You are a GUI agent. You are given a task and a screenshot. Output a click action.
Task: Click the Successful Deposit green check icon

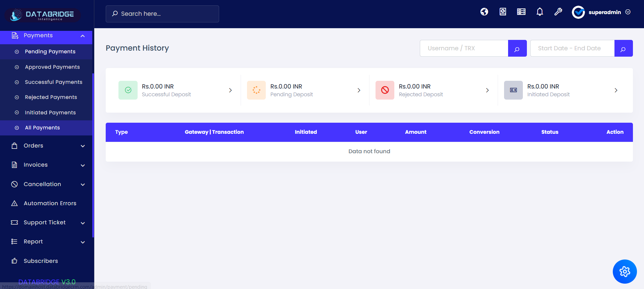coord(128,90)
